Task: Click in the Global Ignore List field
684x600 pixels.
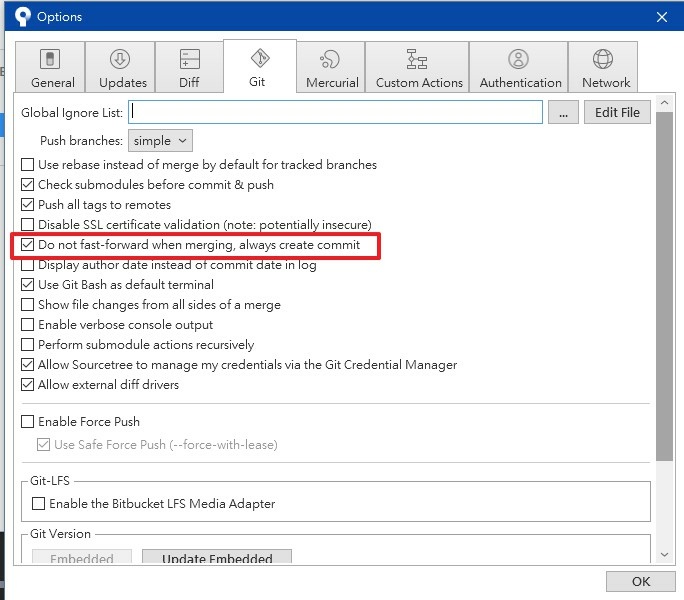Action: 335,112
